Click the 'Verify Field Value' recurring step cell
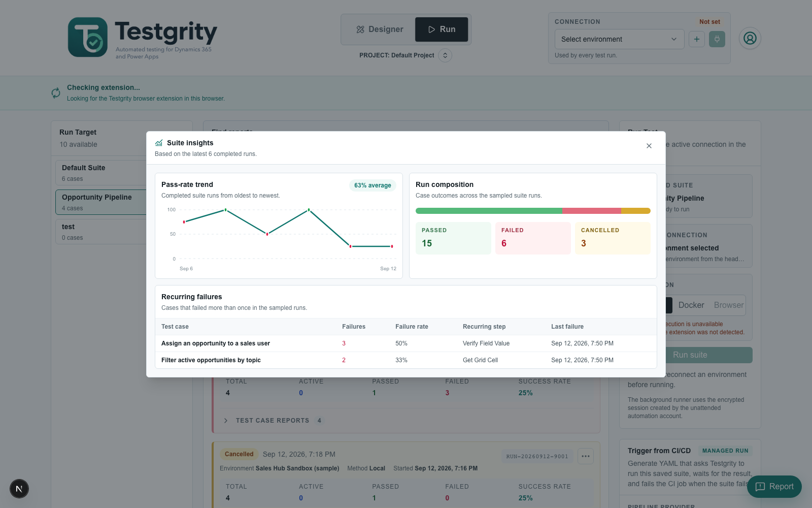This screenshot has width=812, height=508. (486, 343)
